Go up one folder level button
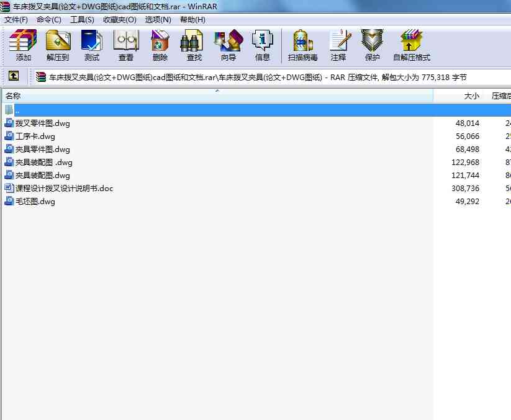Screen dimensions: 511x420 pyautogui.click(x=14, y=77)
